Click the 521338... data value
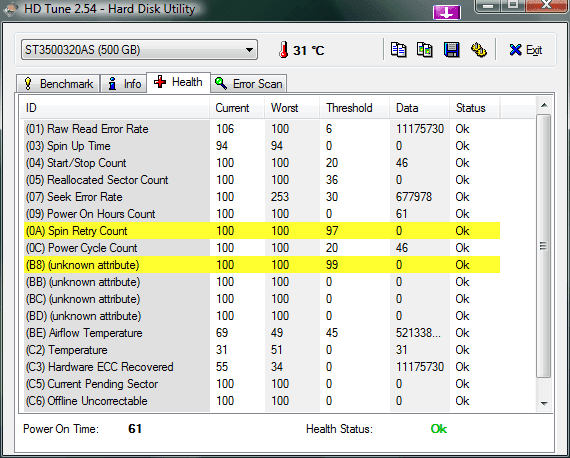The width and height of the screenshot is (570, 458). click(418, 333)
